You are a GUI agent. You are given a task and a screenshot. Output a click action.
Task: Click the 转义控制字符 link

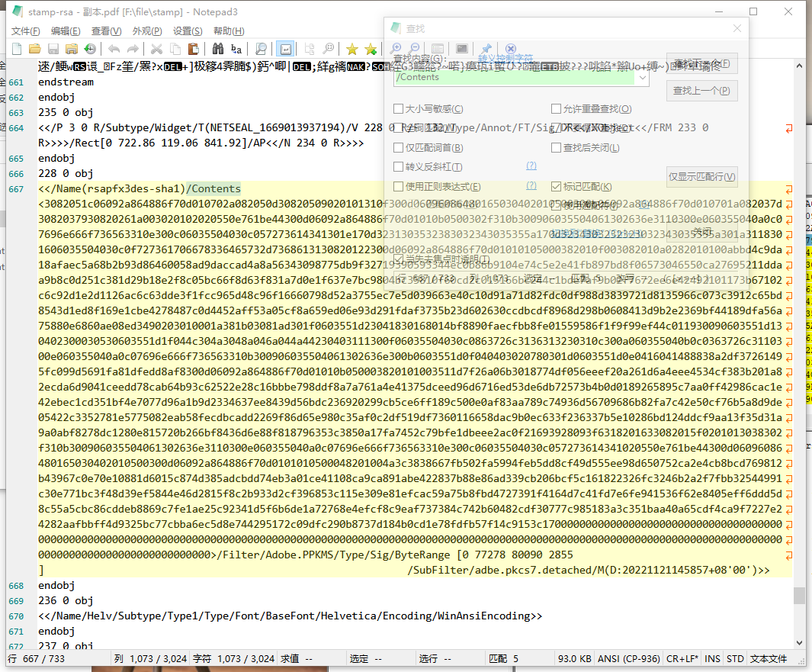point(505,58)
